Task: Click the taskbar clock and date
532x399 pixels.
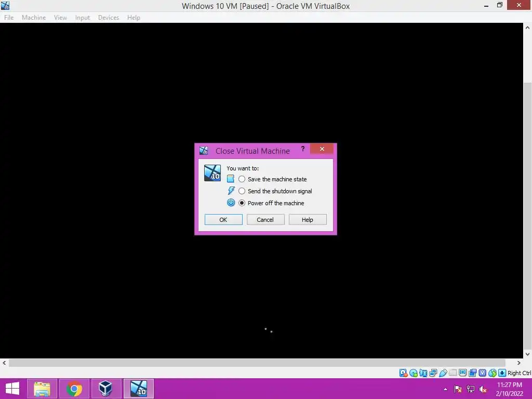Action: tap(509, 389)
